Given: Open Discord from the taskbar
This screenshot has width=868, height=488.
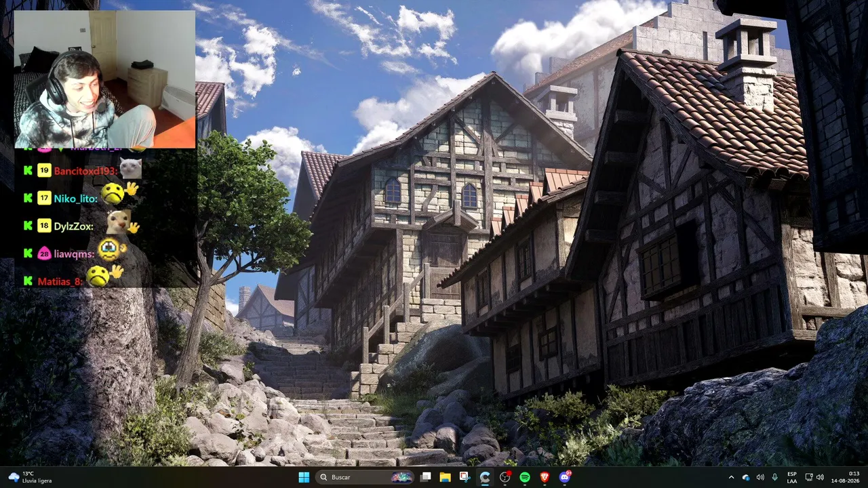Looking at the screenshot, I should coord(565,477).
